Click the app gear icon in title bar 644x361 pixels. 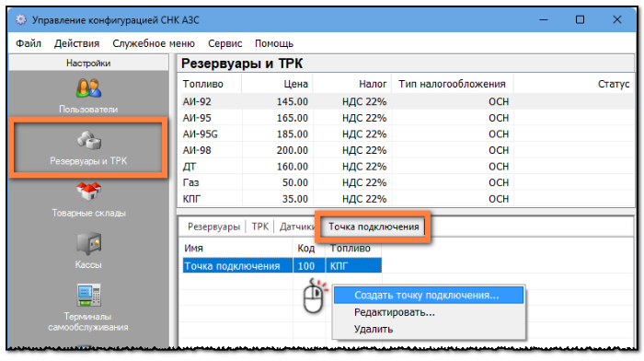tap(21, 19)
